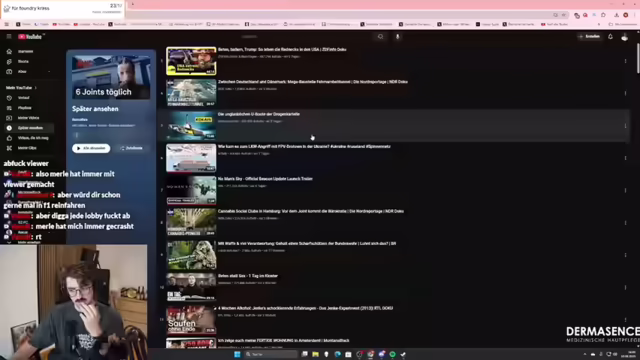640x360 pixels.
Task: Activate voice search microphone icon
Action: coord(398,37)
